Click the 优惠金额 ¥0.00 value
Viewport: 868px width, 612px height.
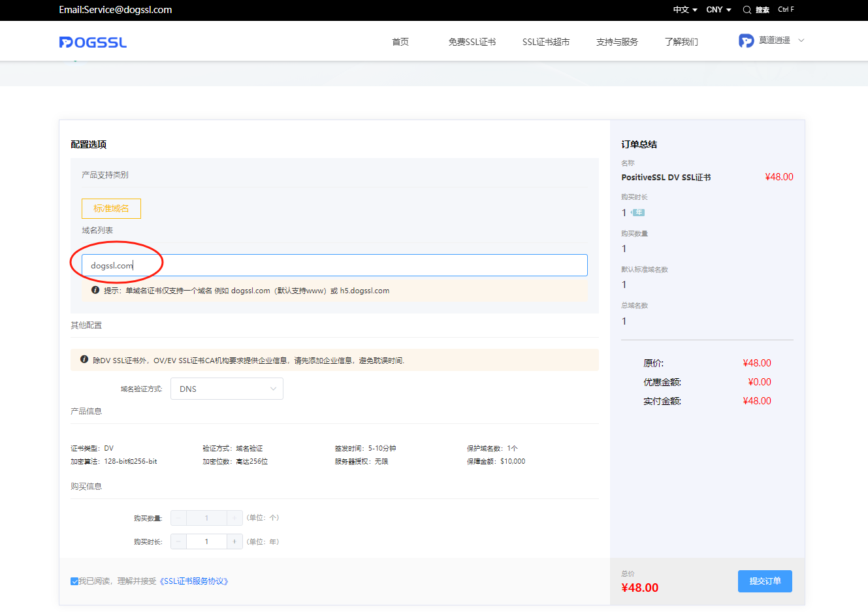(x=760, y=382)
